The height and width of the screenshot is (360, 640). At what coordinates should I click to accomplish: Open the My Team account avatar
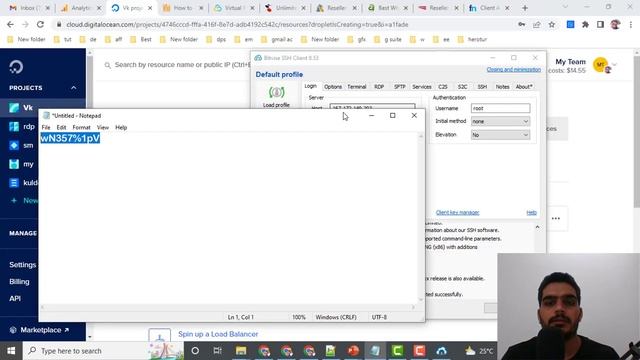pyautogui.click(x=601, y=65)
